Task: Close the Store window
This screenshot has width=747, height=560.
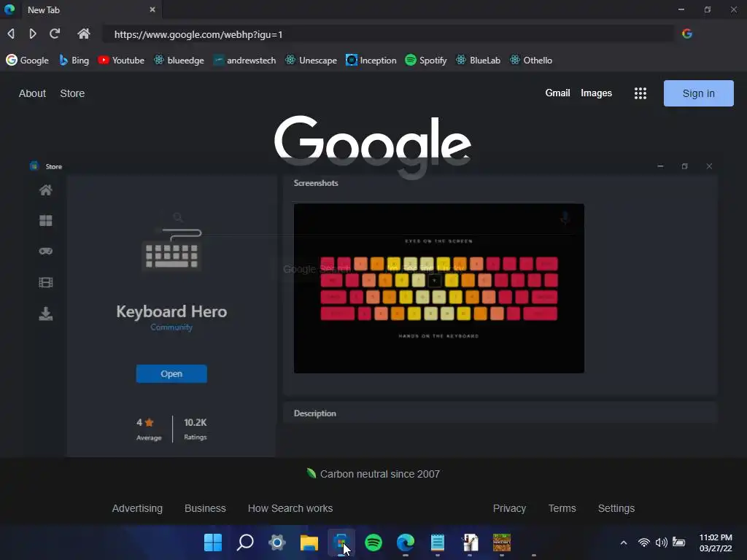Action: click(x=709, y=166)
